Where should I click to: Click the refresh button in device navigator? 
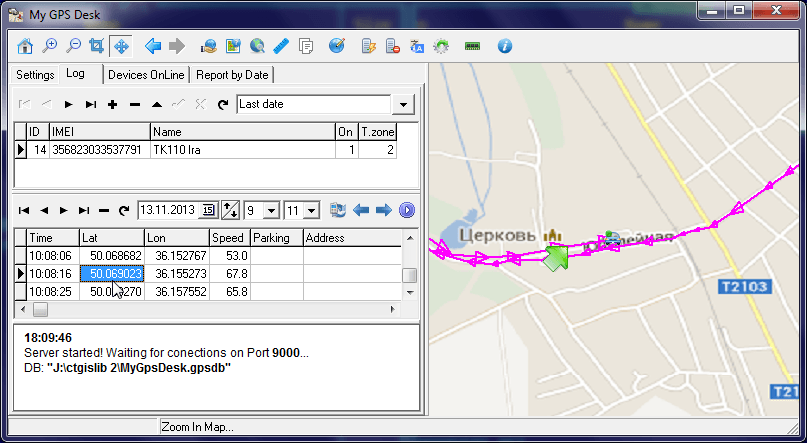224,104
